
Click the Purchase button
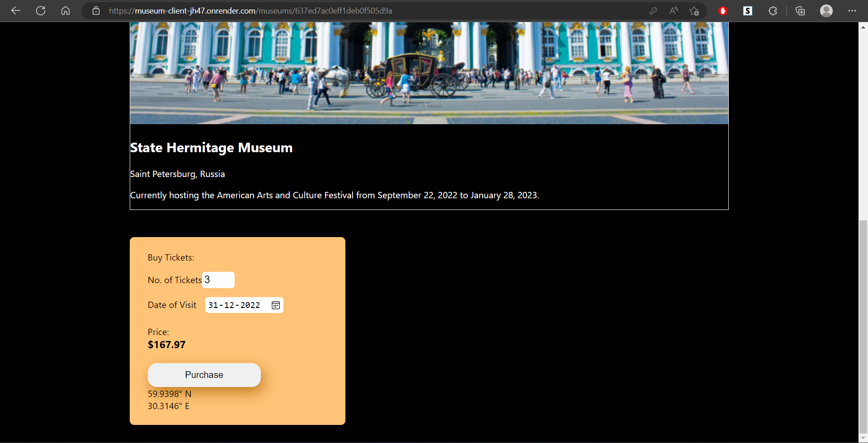(x=204, y=375)
